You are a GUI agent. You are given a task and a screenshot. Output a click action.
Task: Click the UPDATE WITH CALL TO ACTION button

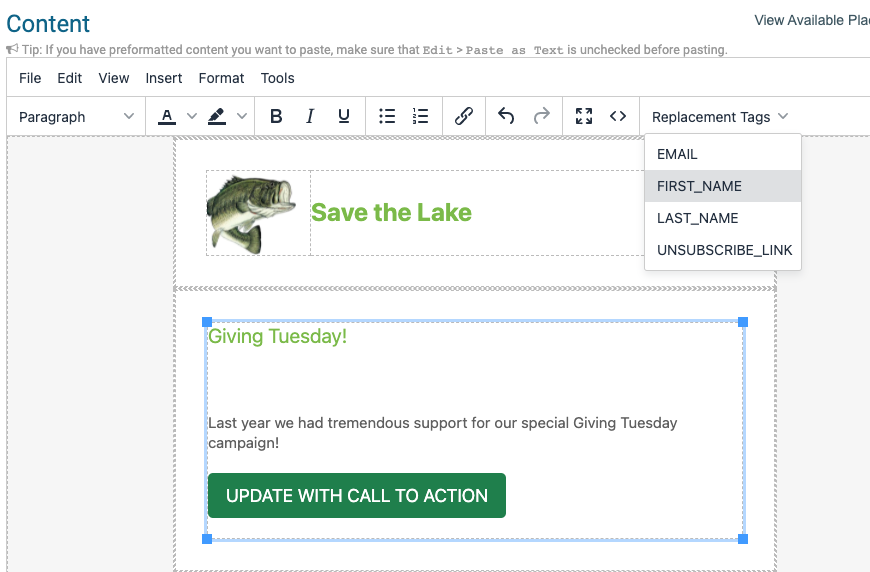click(357, 495)
